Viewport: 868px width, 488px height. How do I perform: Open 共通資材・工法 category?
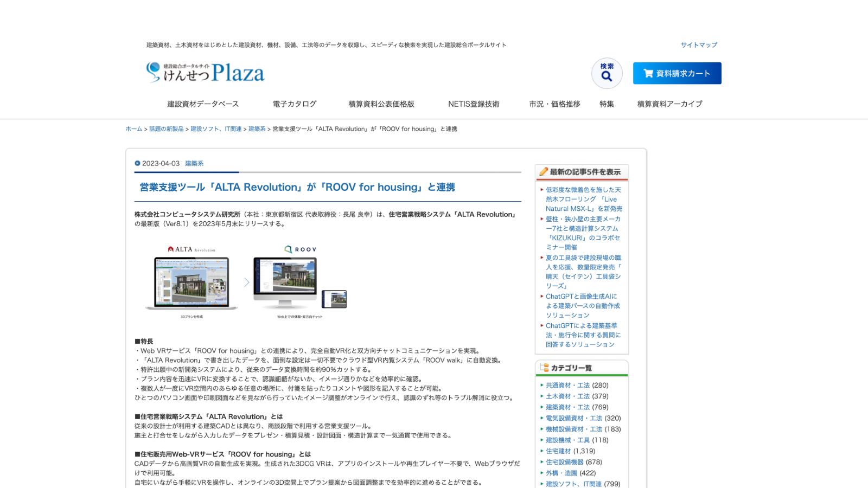pyautogui.click(x=567, y=386)
